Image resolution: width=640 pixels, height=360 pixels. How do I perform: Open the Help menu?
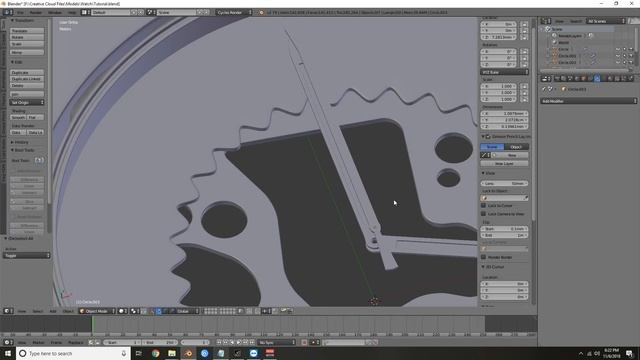click(x=72, y=13)
